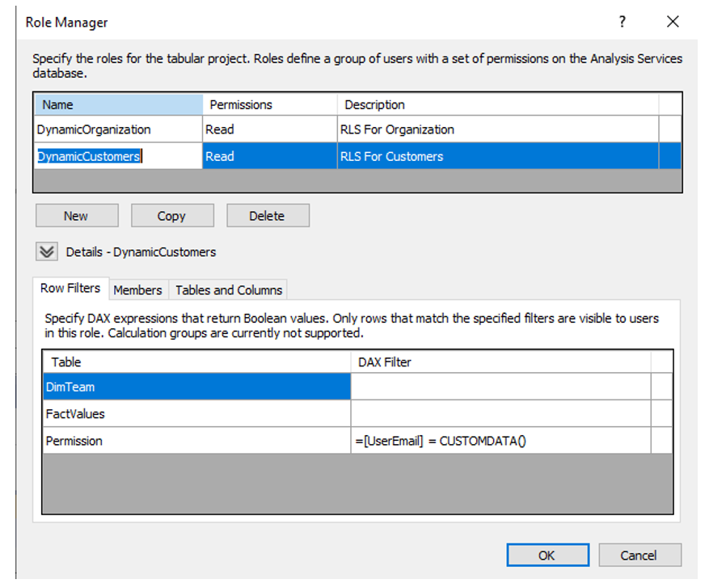Image resolution: width=709 pixels, height=588 pixels.
Task: Click the DAX Filter column header
Action: [501, 362]
